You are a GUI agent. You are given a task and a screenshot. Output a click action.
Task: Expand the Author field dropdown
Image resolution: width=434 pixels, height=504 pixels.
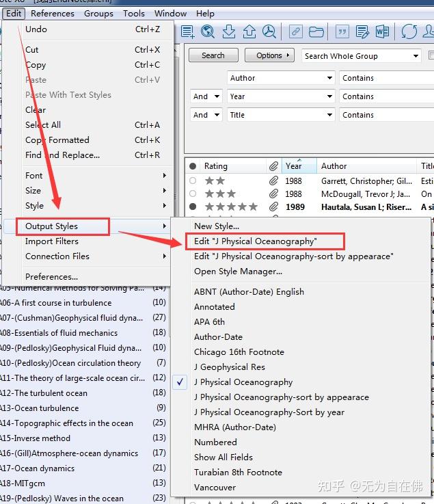tap(328, 79)
